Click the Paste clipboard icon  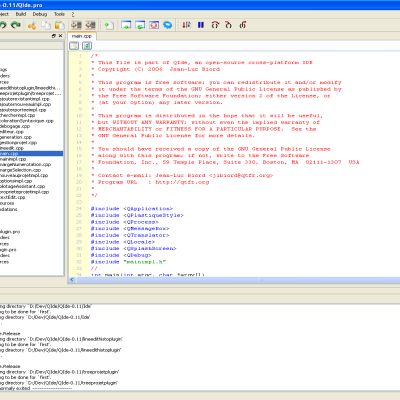coord(59,25)
